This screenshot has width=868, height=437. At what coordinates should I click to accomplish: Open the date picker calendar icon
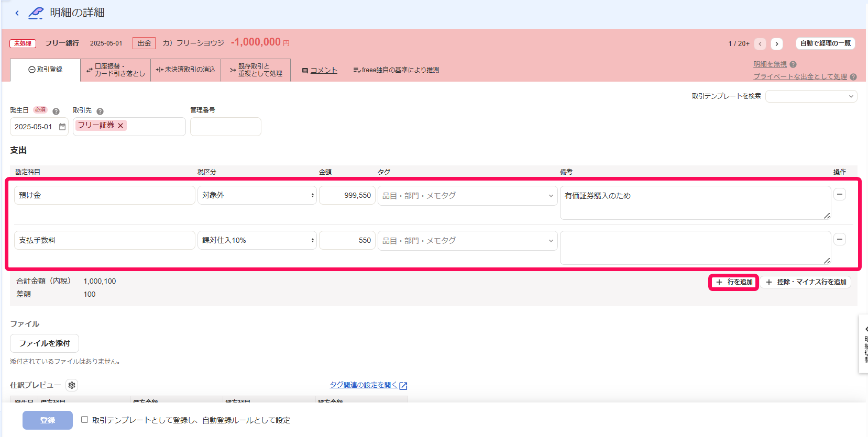point(62,127)
